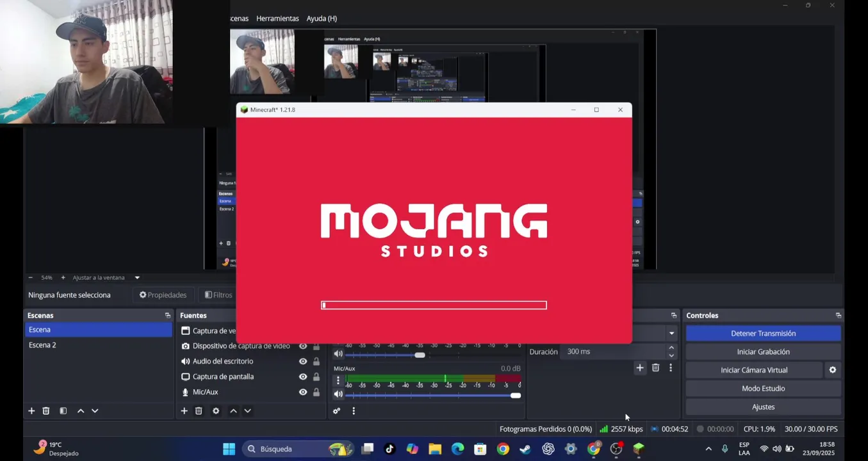868x461 pixels.
Task: Open TikTok from the taskbar
Action: [x=389, y=449]
